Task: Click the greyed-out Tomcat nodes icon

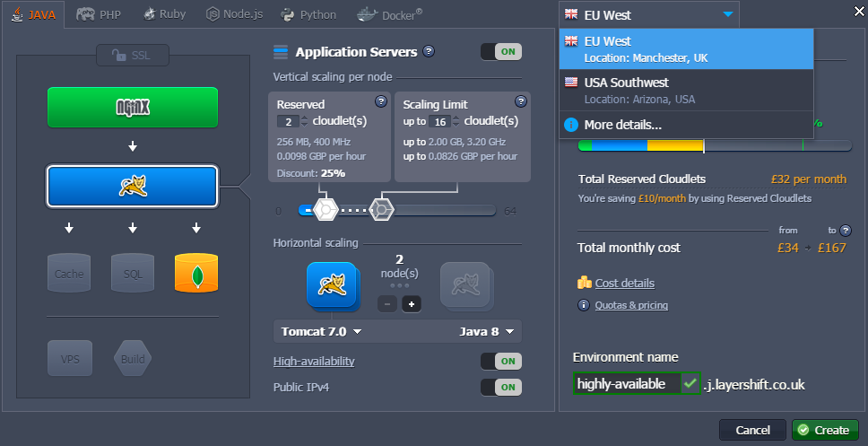Action: (465, 285)
